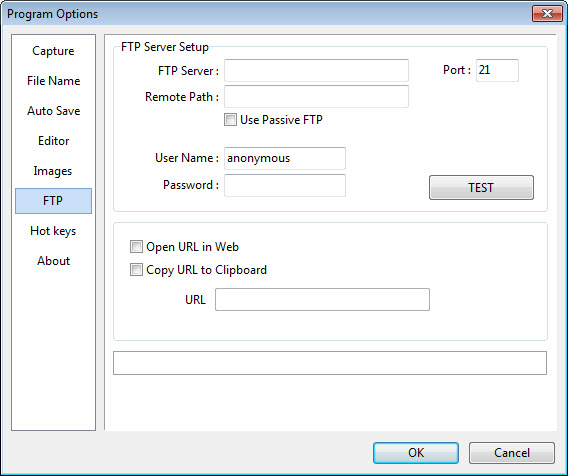Open the Images settings page
The image size is (568, 476).
pos(53,171)
